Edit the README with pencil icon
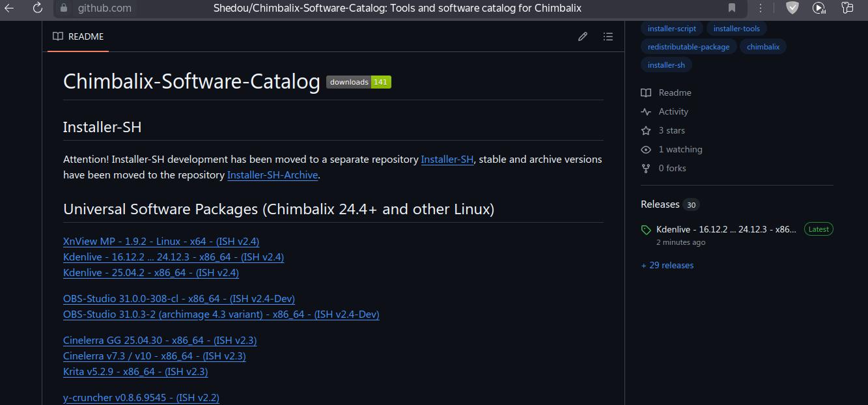The width and height of the screenshot is (868, 405). (x=583, y=36)
